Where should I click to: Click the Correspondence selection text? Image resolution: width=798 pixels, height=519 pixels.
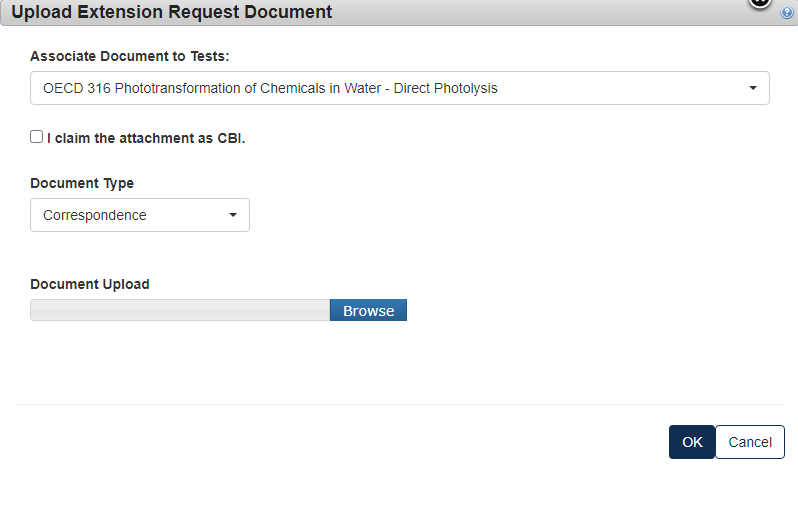tap(95, 215)
